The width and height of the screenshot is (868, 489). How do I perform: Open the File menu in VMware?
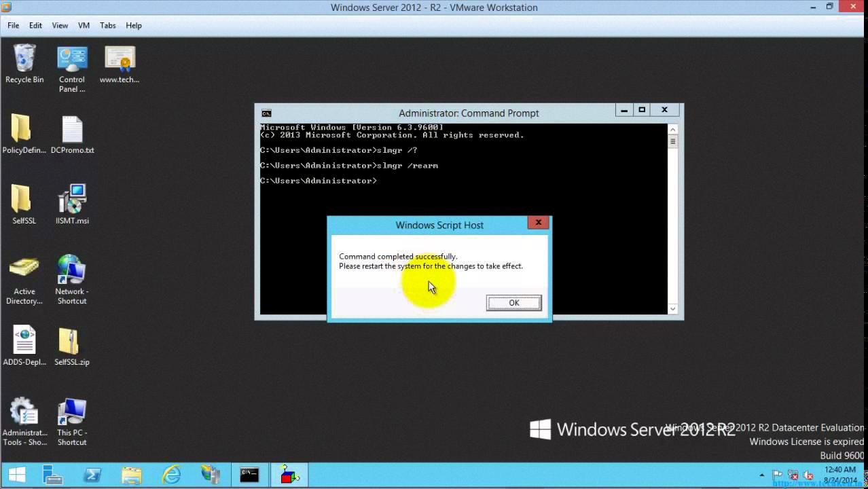13,25
